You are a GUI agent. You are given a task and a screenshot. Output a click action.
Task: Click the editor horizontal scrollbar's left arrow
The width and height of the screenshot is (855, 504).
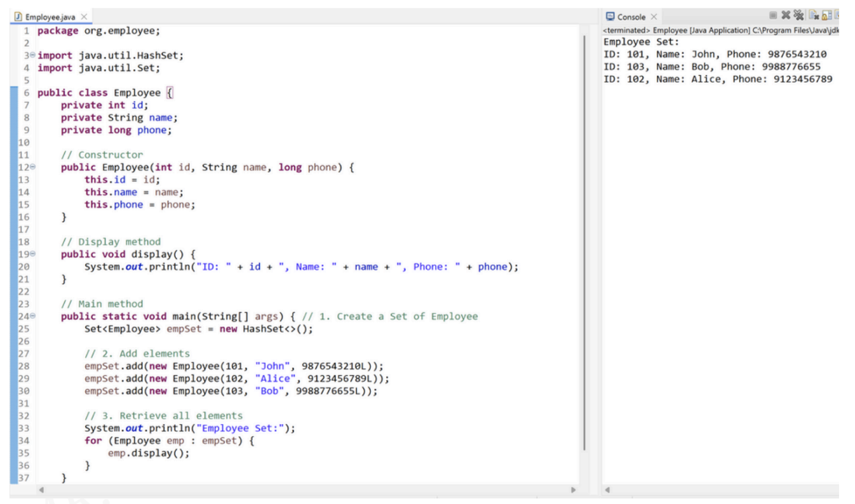tap(42, 490)
